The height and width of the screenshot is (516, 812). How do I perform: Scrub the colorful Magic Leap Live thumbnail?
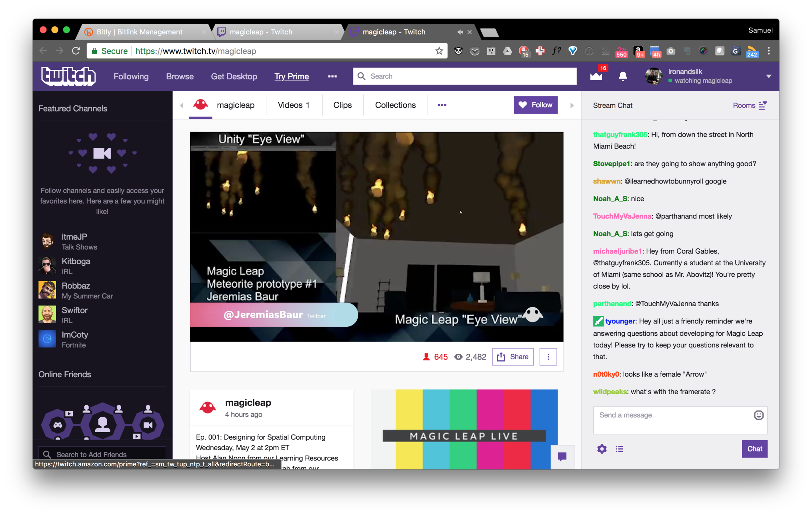click(465, 429)
